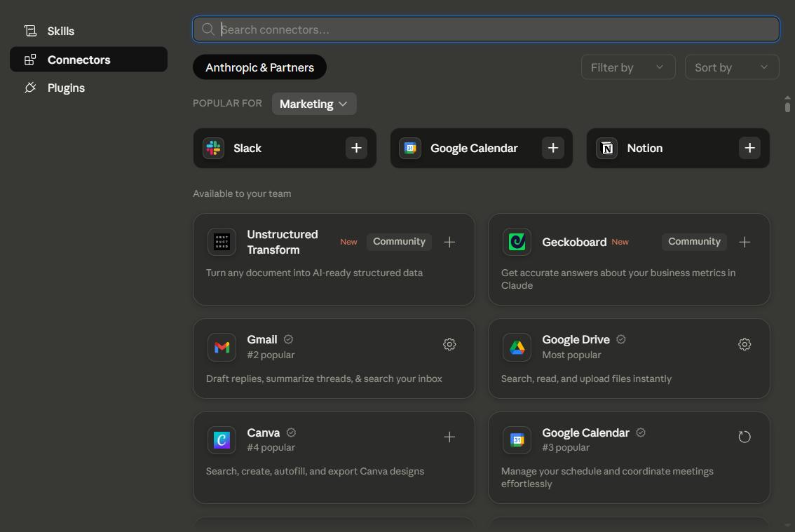The height and width of the screenshot is (532, 795).
Task: Add the Slack connector with plus
Action: click(x=356, y=148)
